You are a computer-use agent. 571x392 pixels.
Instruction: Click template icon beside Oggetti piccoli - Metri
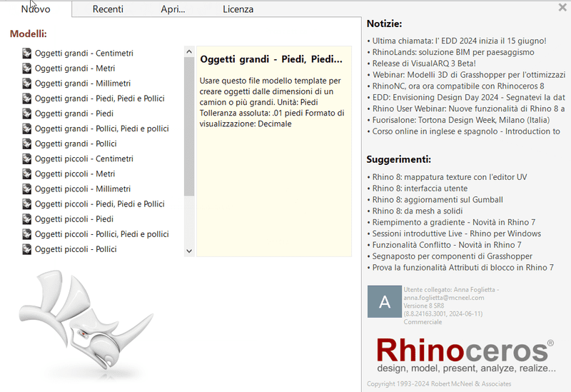click(x=26, y=174)
